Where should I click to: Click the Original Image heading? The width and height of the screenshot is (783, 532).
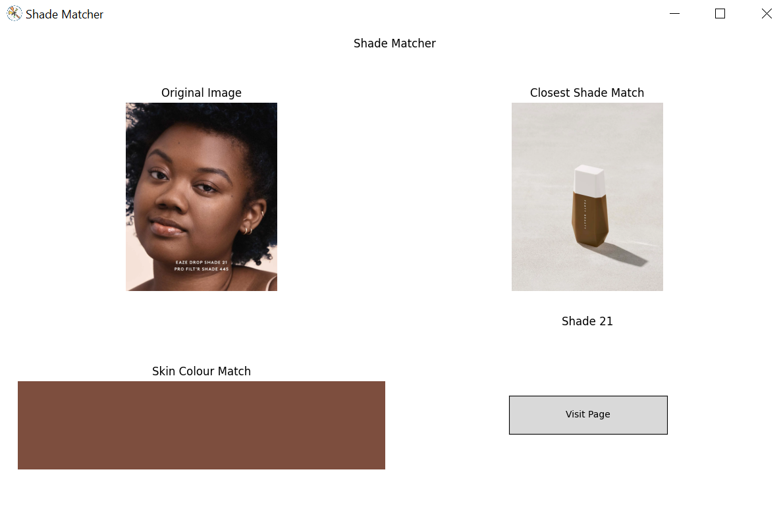pyautogui.click(x=202, y=93)
